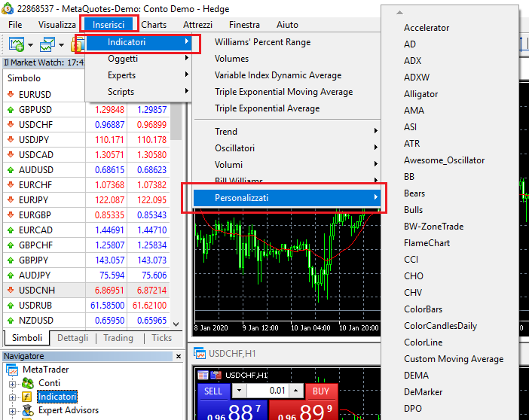The width and height of the screenshot is (529, 420).
Task: Open the File menu
Action: 15,25
